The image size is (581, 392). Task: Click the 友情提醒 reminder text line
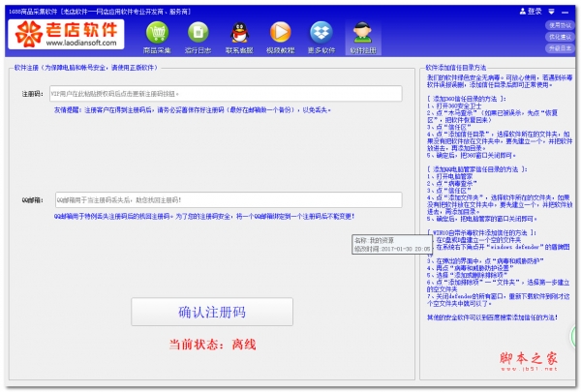pos(193,110)
